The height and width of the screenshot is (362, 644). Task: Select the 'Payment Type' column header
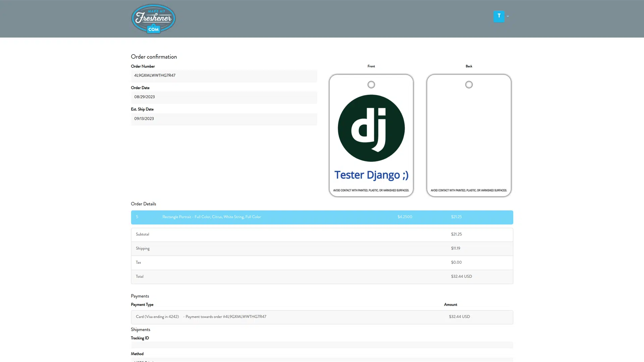click(142, 305)
